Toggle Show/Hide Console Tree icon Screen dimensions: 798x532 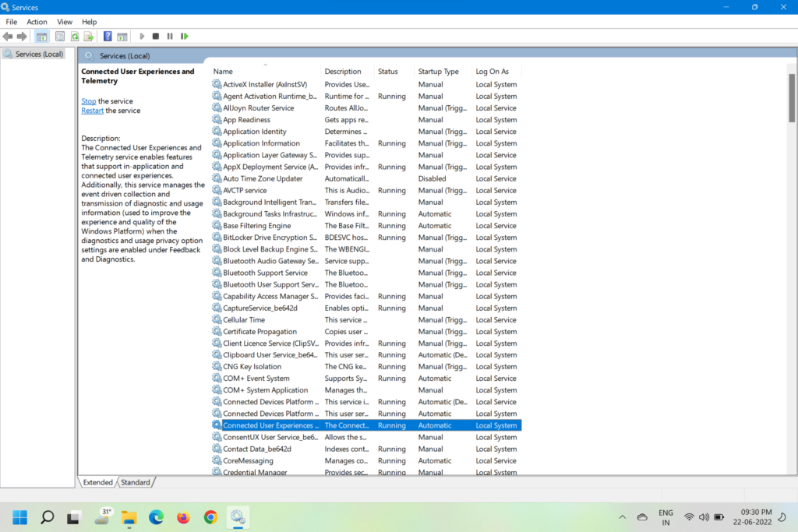point(42,37)
